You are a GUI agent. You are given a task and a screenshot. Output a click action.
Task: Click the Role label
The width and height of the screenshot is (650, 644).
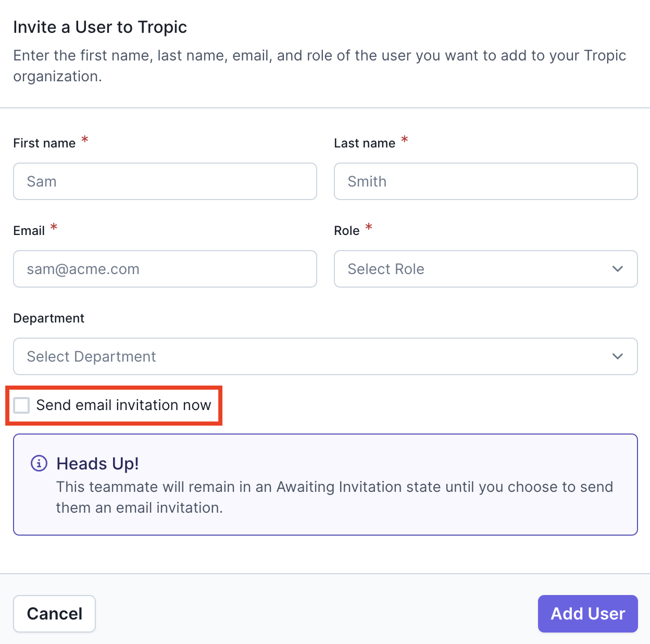click(x=347, y=231)
